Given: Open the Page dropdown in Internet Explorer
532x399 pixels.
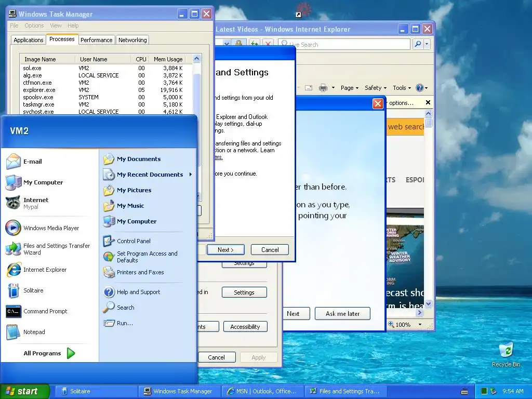Looking at the screenshot, I should (x=350, y=88).
